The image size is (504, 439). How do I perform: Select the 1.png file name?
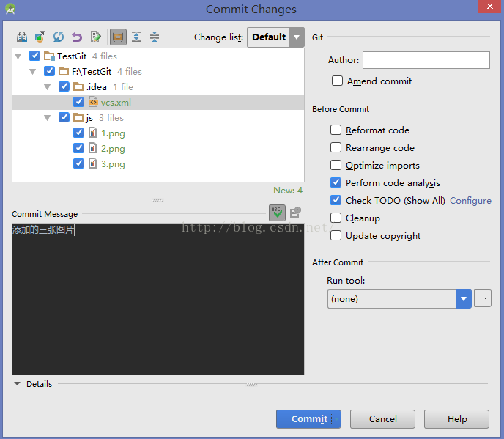[x=113, y=133]
